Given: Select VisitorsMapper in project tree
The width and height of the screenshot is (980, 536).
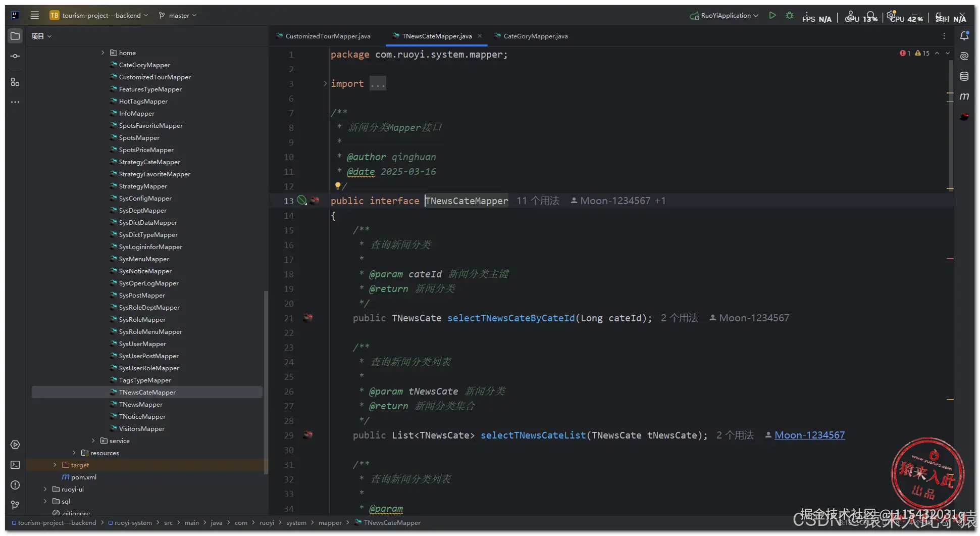Looking at the screenshot, I should (141, 428).
